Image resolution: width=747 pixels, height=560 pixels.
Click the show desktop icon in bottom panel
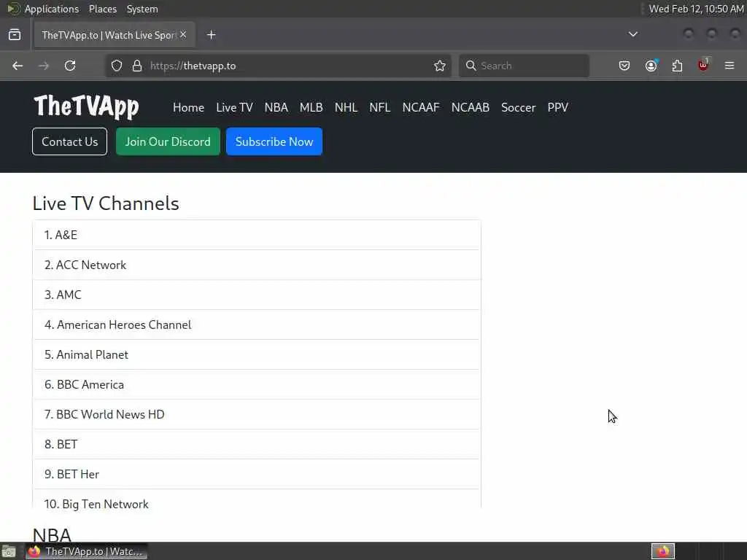coord(9,551)
